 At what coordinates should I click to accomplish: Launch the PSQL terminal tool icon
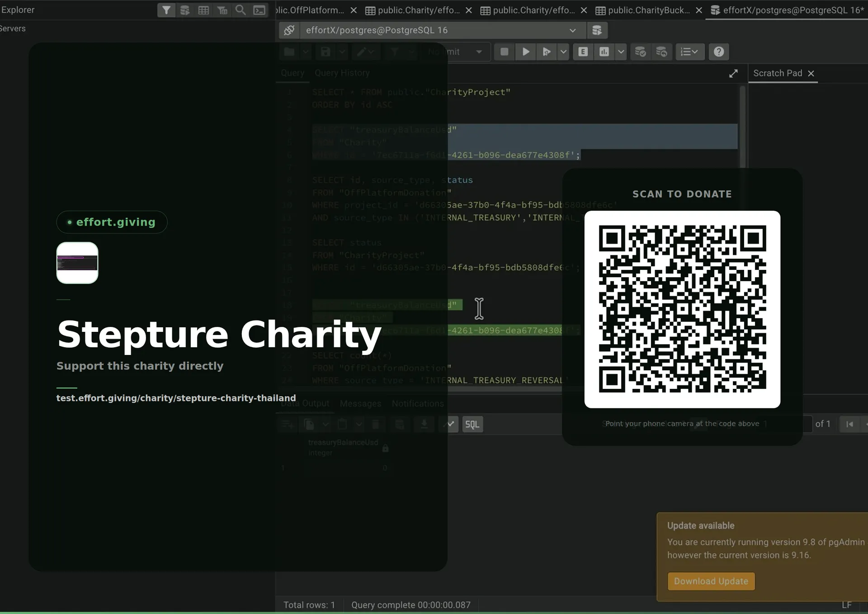(x=259, y=10)
